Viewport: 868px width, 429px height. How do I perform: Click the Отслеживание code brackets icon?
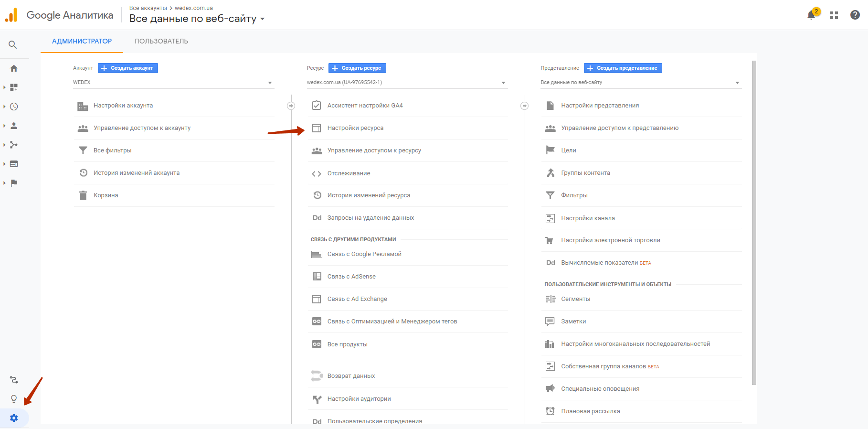(317, 173)
